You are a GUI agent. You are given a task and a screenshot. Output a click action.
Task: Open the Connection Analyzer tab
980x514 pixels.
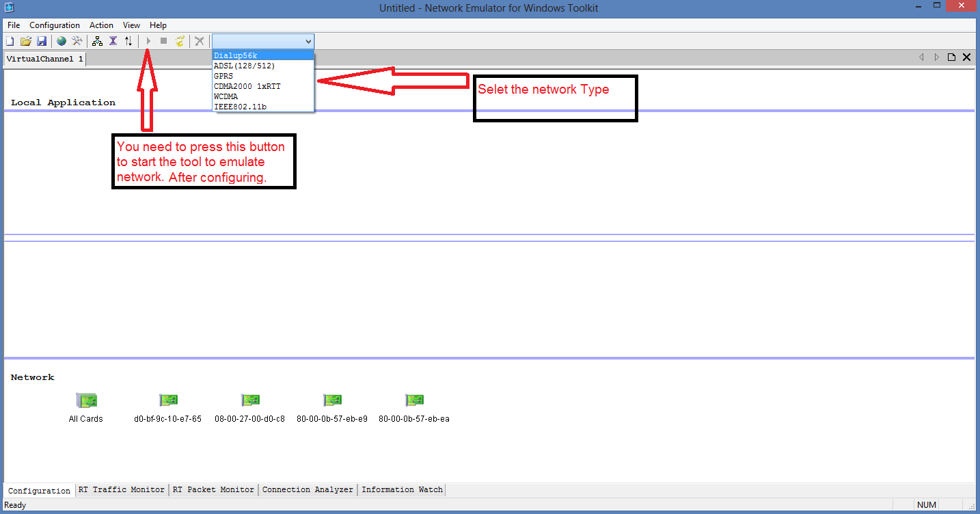point(308,489)
